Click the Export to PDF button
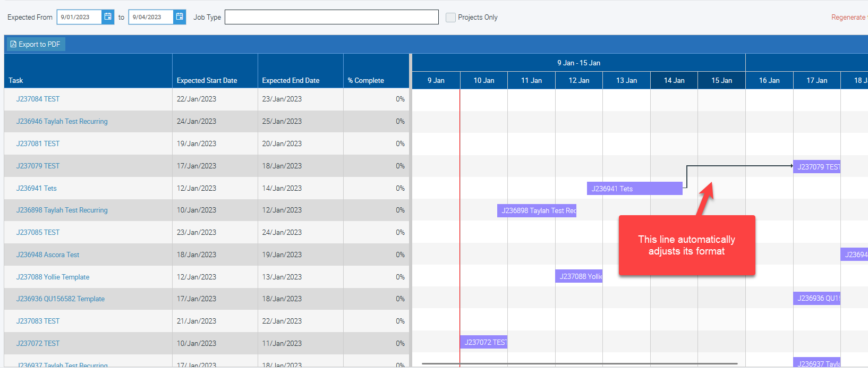868x373 pixels. click(x=36, y=44)
